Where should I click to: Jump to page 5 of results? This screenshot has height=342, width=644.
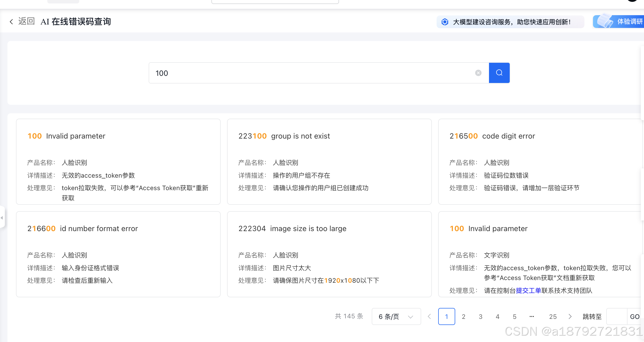[x=515, y=316]
